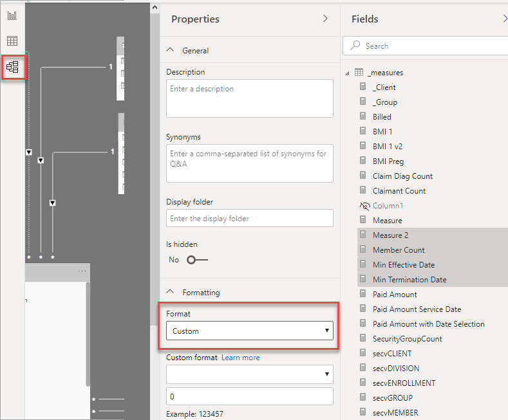Click the _measures table icon
This screenshot has height=420, width=508.
[x=359, y=72]
